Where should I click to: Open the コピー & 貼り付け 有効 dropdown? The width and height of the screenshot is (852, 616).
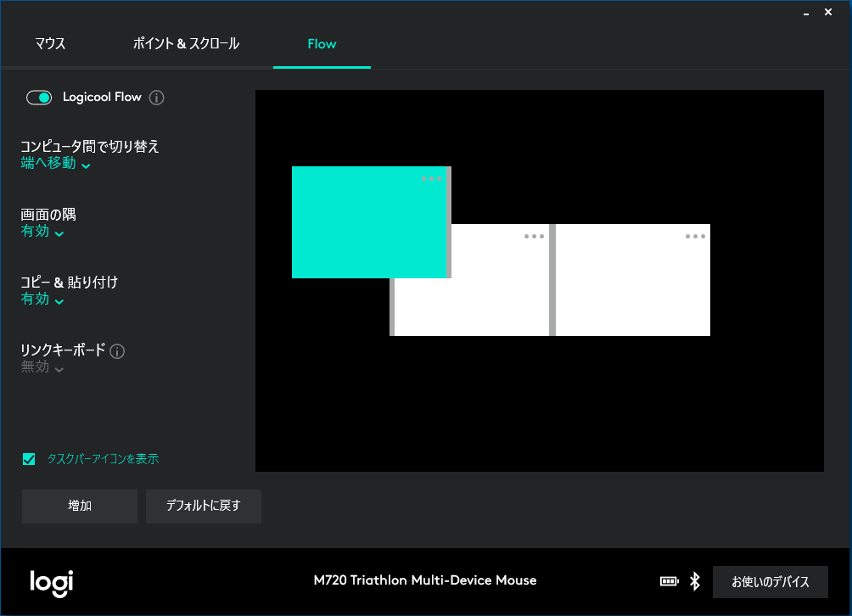click(x=42, y=300)
